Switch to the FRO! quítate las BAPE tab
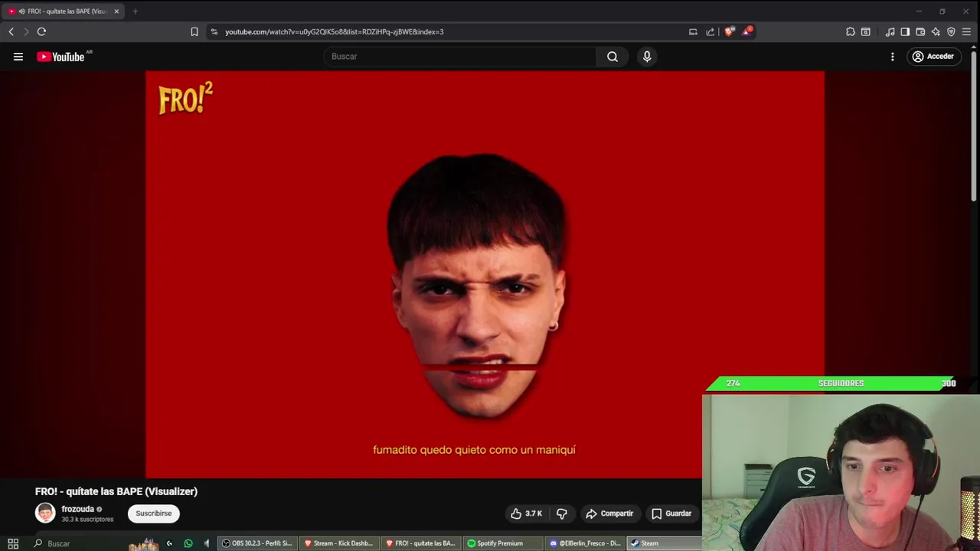 pyautogui.click(x=62, y=11)
